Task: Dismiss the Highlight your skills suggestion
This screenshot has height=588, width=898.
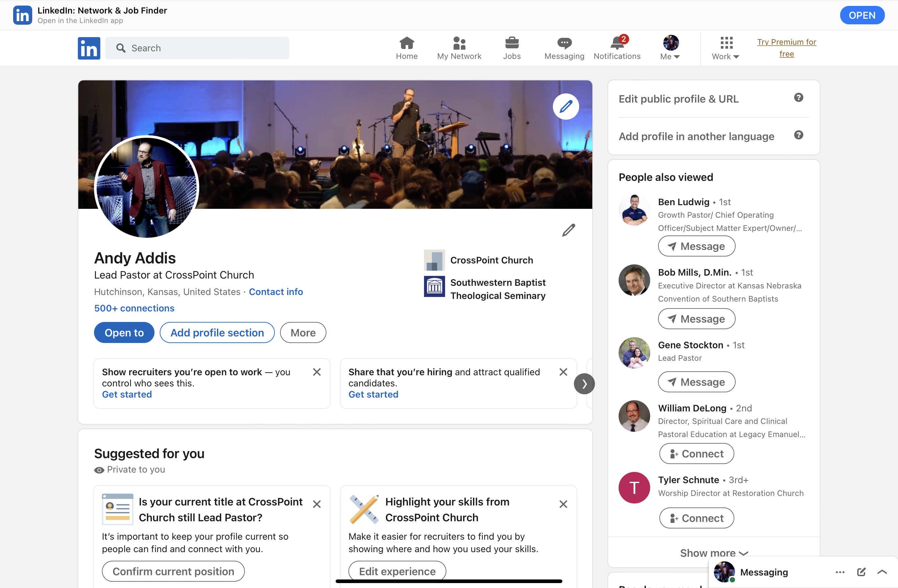Action: [563, 504]
